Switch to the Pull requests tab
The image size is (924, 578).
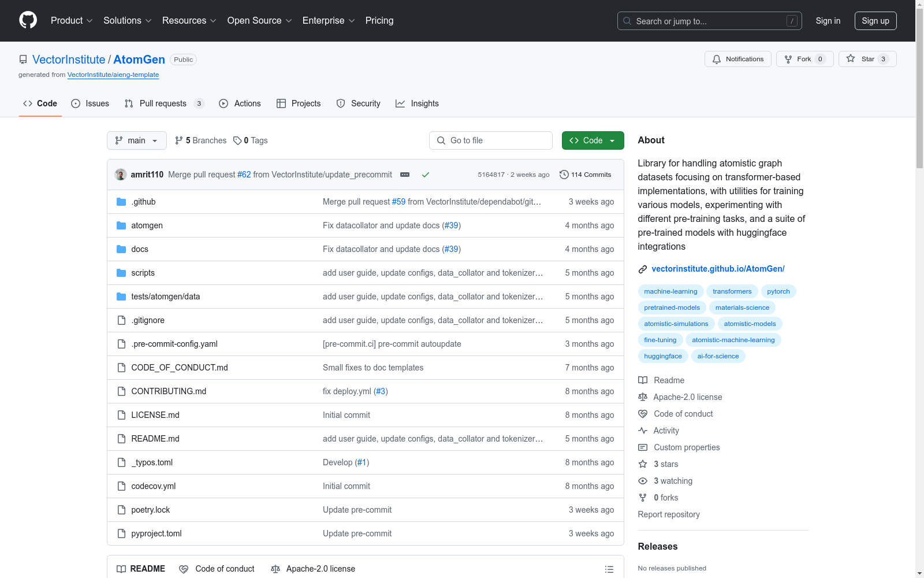click(165, 103)
